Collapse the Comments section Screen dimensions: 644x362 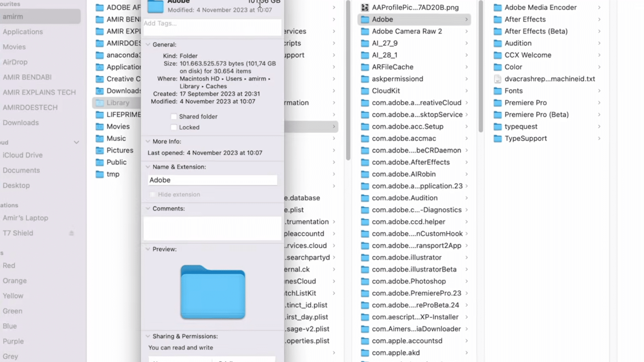point(148,208)
